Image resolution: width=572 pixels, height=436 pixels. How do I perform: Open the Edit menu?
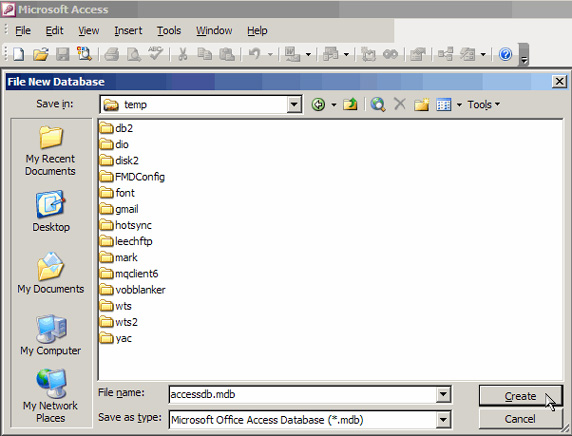54,31
